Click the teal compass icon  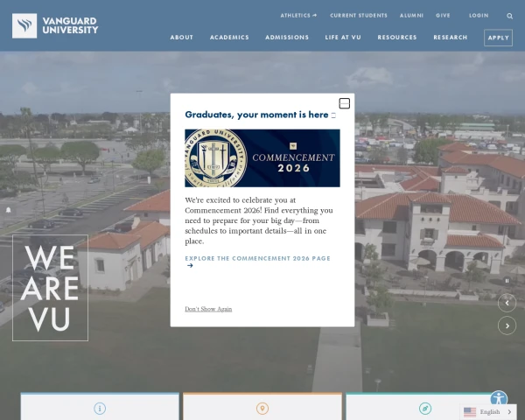(425, 409)
